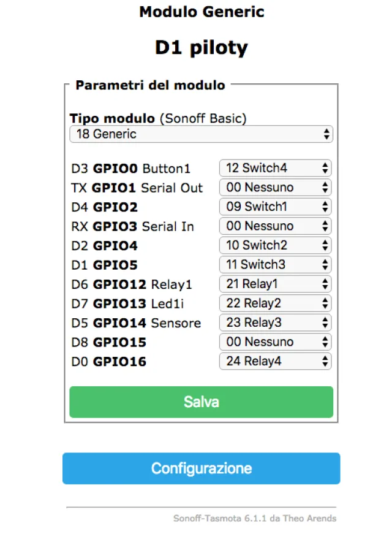Open the TX GPIO1 Serial Out dropdown
Image resolution: width=392 pixels, height=550 pixels.
tap(274, 187)
